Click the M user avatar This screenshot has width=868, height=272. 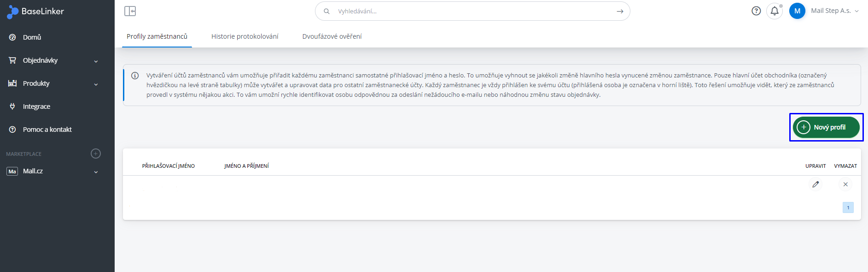point(797,11)
